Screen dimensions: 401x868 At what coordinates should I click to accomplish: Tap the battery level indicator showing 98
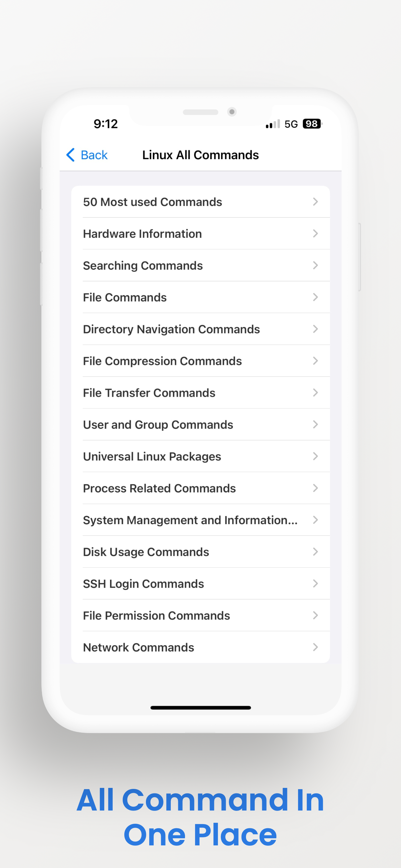[312, 124]
